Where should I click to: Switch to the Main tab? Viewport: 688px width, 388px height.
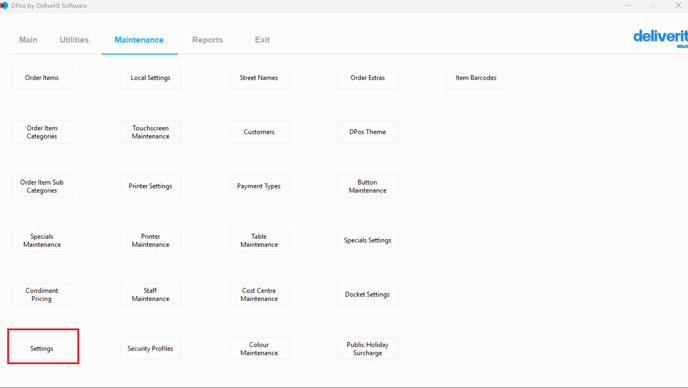click(28, 40)
